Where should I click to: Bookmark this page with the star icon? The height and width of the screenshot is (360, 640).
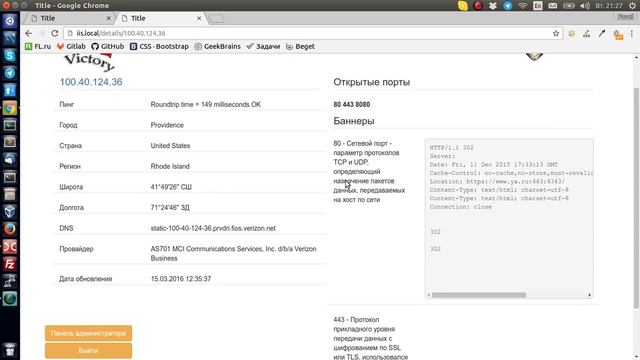556,33
